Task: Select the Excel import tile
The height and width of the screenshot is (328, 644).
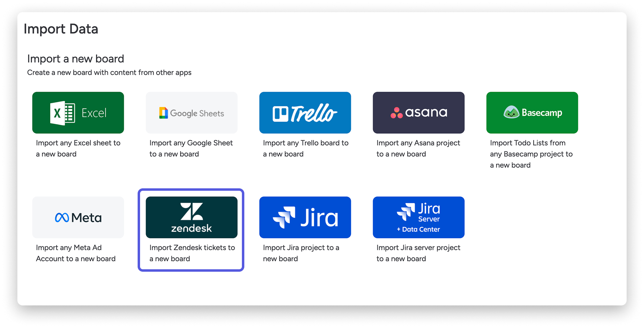Action: 78,113
